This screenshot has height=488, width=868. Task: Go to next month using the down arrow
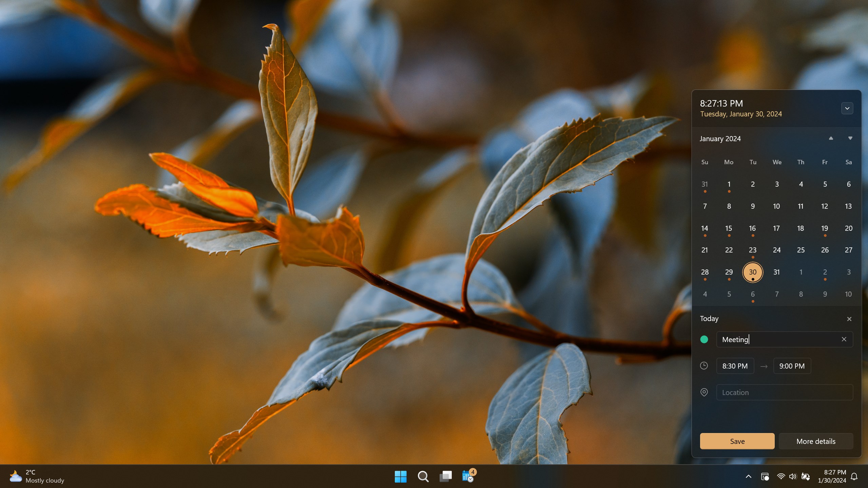click(850, 138)
